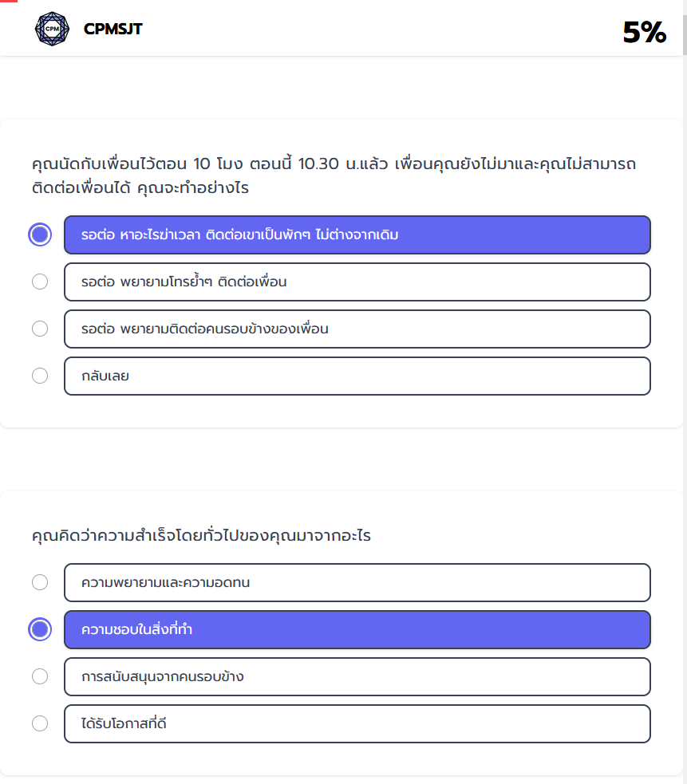This screenshot has height=784, width=687.
Task: Click the CPMSJT header title
Action: click(113, 30)
